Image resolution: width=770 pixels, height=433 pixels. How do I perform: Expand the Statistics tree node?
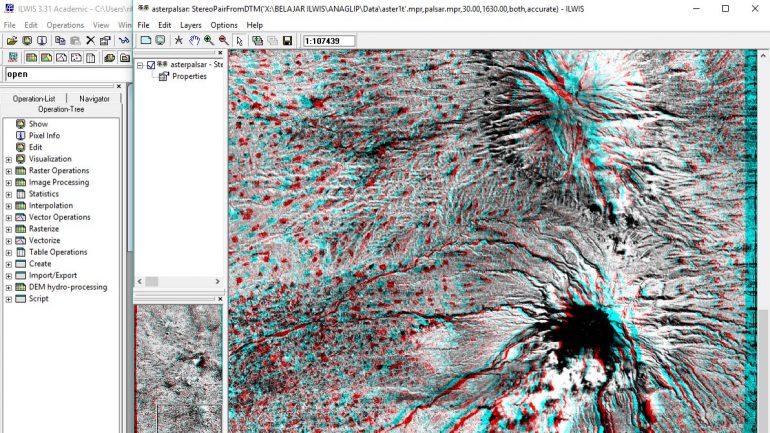pos(8,194)
